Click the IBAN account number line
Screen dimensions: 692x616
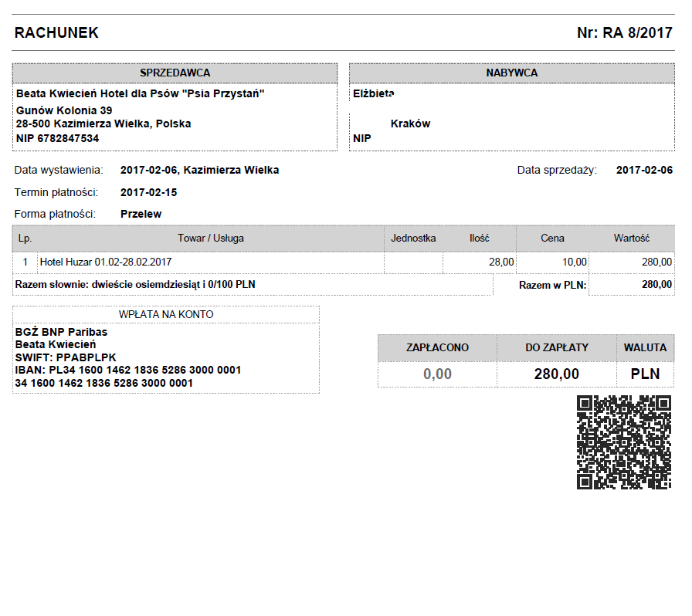coord(128,370)
